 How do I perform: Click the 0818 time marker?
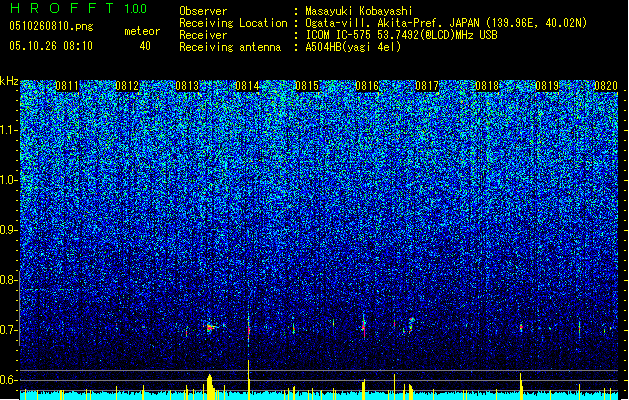[487, 86]
